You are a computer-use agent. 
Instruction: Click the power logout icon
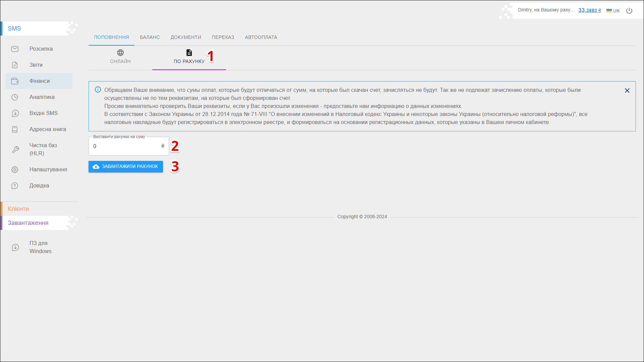[629, 11]
